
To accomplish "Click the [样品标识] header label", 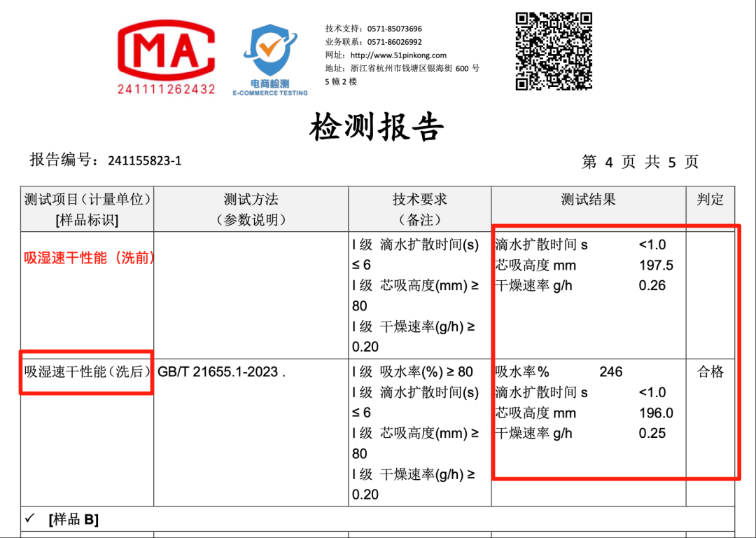I will point(87,220).
